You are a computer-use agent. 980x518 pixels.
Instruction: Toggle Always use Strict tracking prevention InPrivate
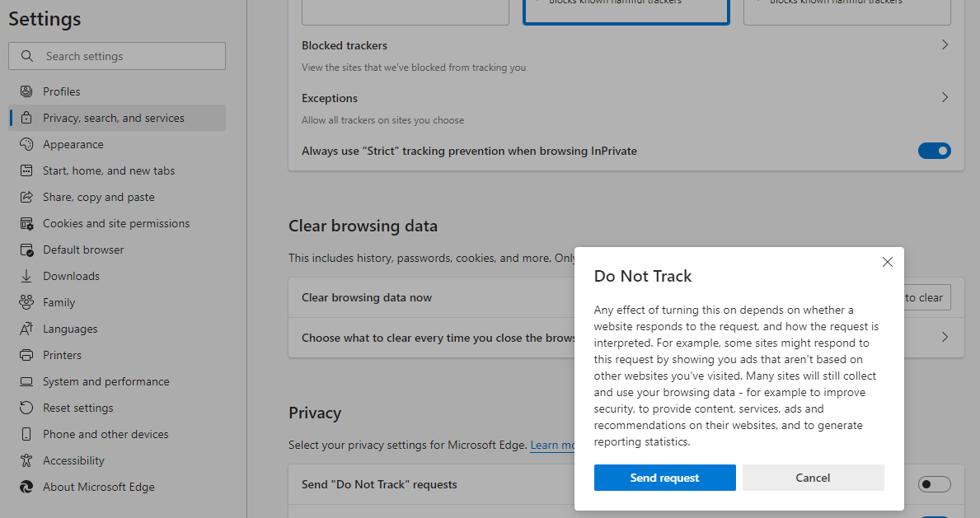[935, 151]
